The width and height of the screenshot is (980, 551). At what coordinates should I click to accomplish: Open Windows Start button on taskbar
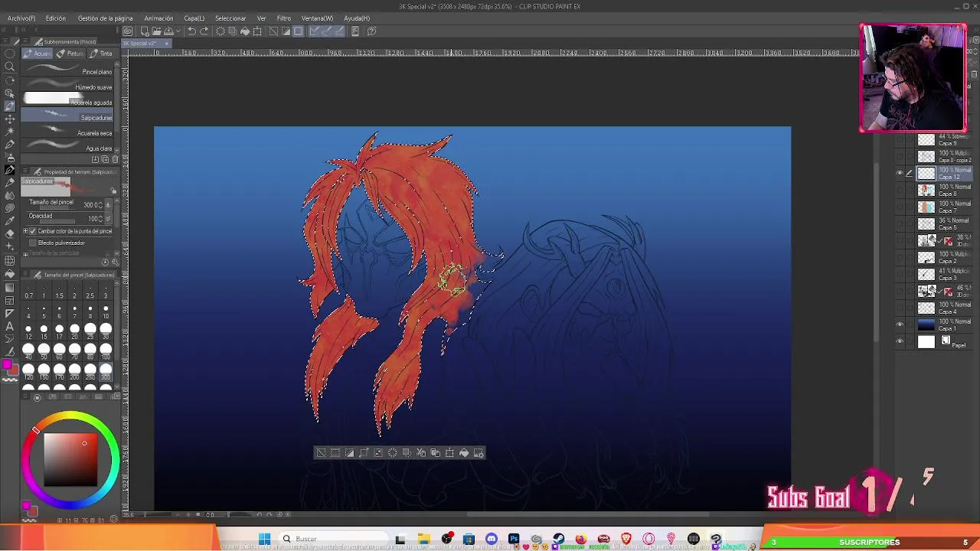tap(264, 539)
